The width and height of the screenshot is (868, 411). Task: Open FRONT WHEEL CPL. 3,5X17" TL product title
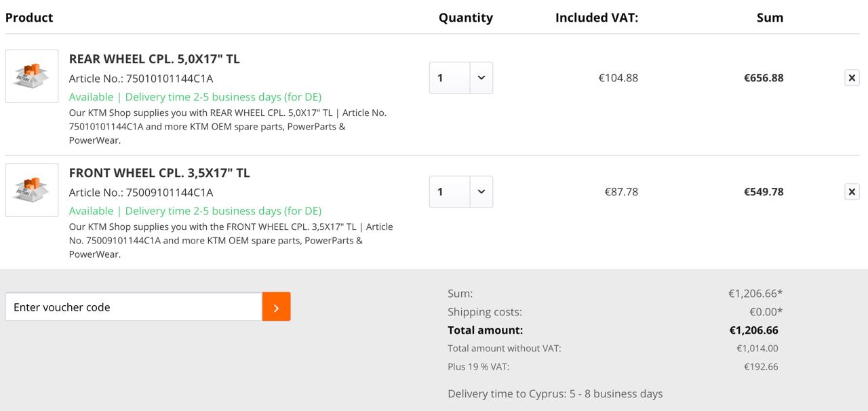click(159, 173)
